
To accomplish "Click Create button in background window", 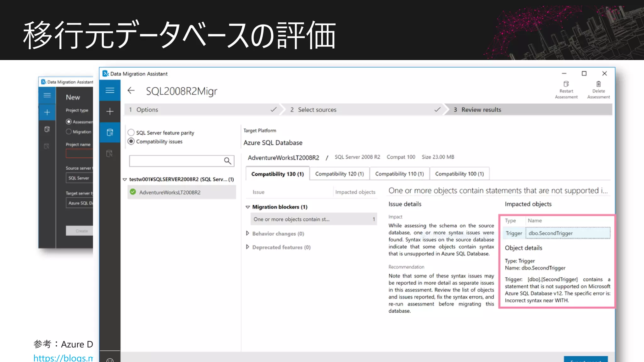I will click(79, 231).
